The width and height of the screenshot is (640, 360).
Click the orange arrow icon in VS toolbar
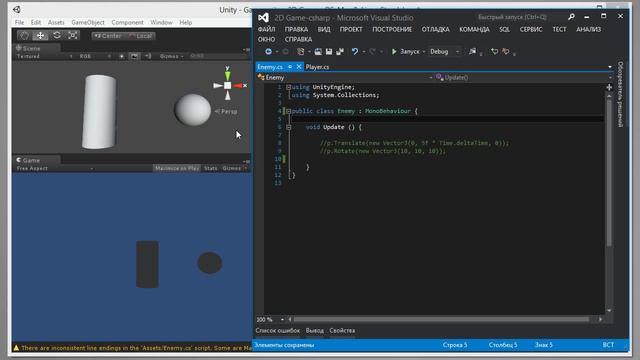pos(506,51)
